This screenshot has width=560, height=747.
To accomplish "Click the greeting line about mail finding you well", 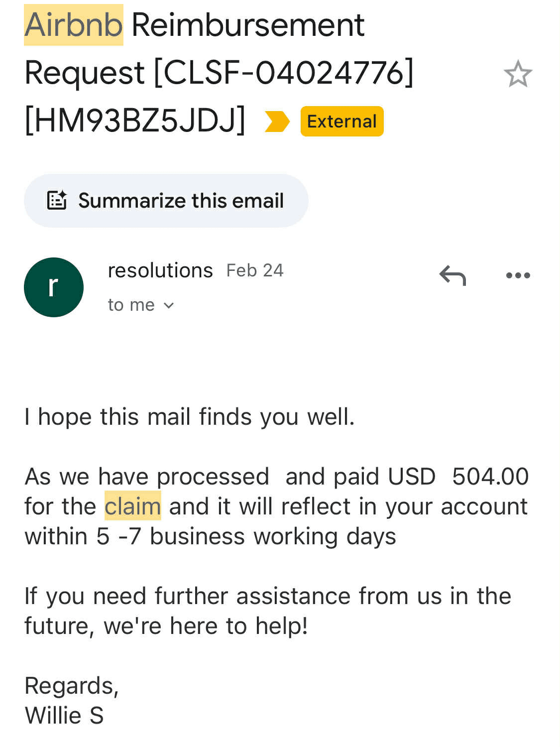I will click(189, 416).
